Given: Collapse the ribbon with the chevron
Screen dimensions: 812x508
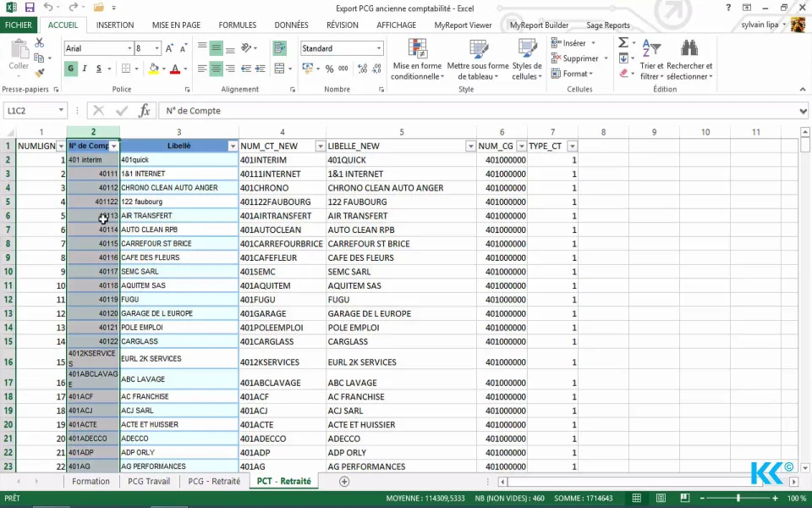Looking at the screenshot, I should [x=803, y=89].
